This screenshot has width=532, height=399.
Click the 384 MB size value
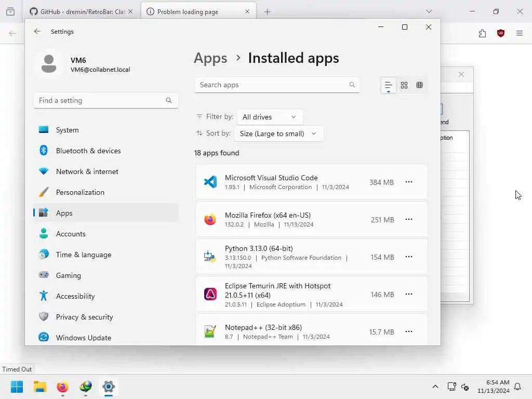(381, 182)
